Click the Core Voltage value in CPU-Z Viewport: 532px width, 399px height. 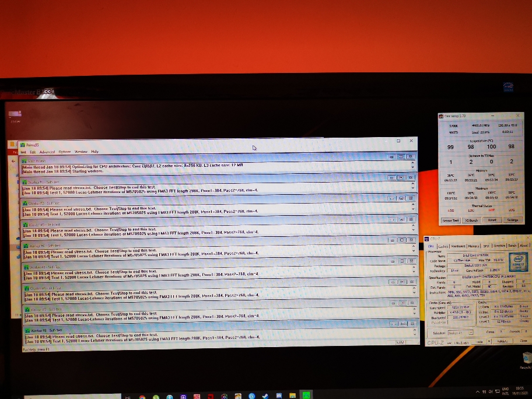[x=495, y=271]
